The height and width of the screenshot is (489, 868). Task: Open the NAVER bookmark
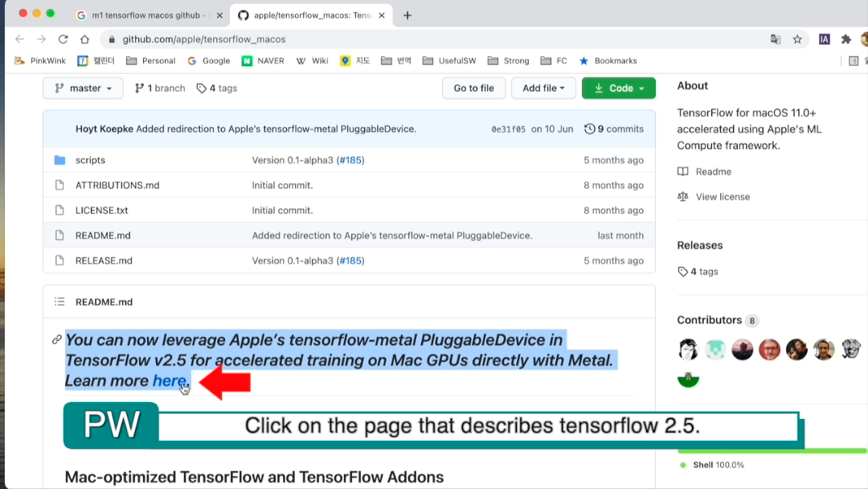click(263, 61)
